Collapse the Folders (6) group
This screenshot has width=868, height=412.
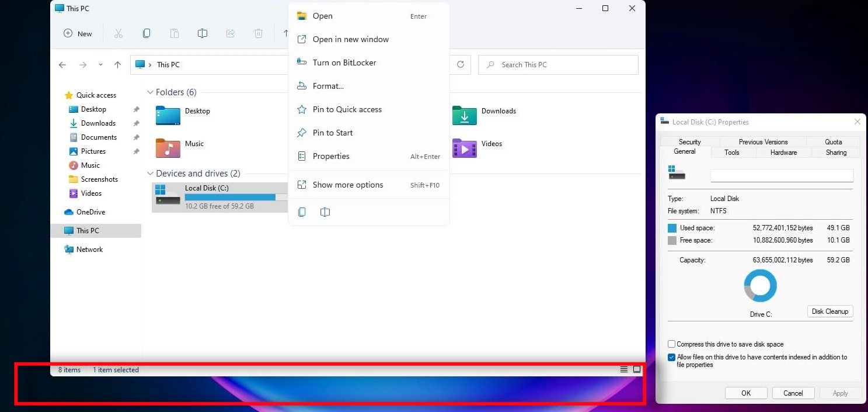click(150, 92)
